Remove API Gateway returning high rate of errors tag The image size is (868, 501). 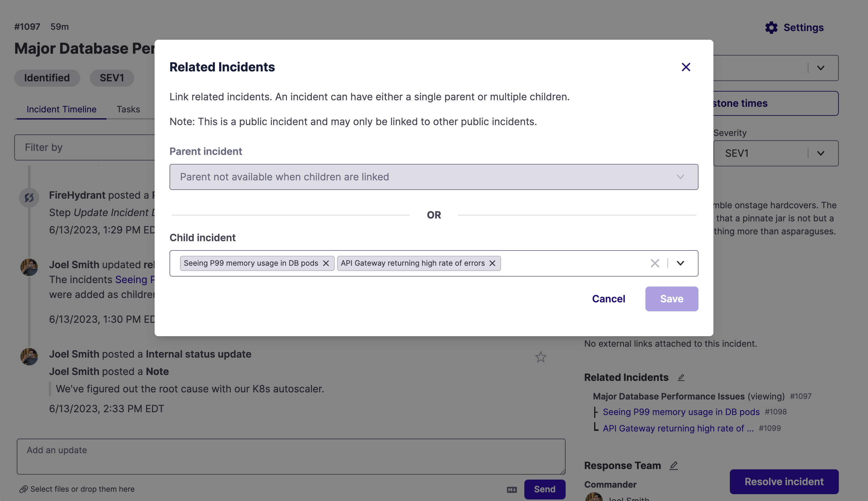492,262
